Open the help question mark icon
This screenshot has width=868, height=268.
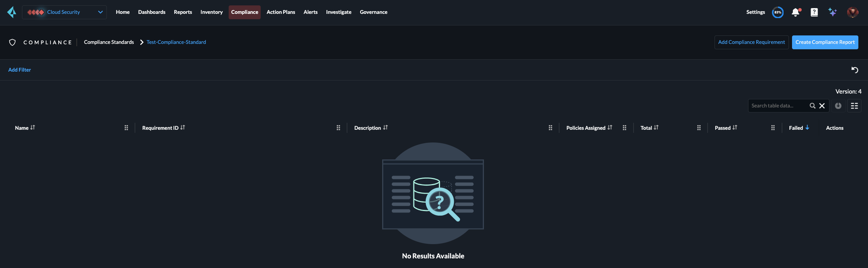pyautogui.click(x=814, y=12)
